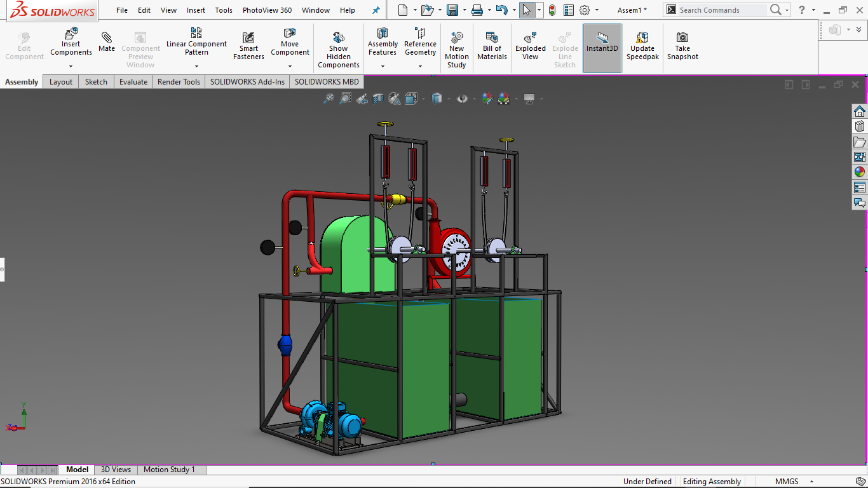Click Show Hidden Components

(x=339, y=50)
